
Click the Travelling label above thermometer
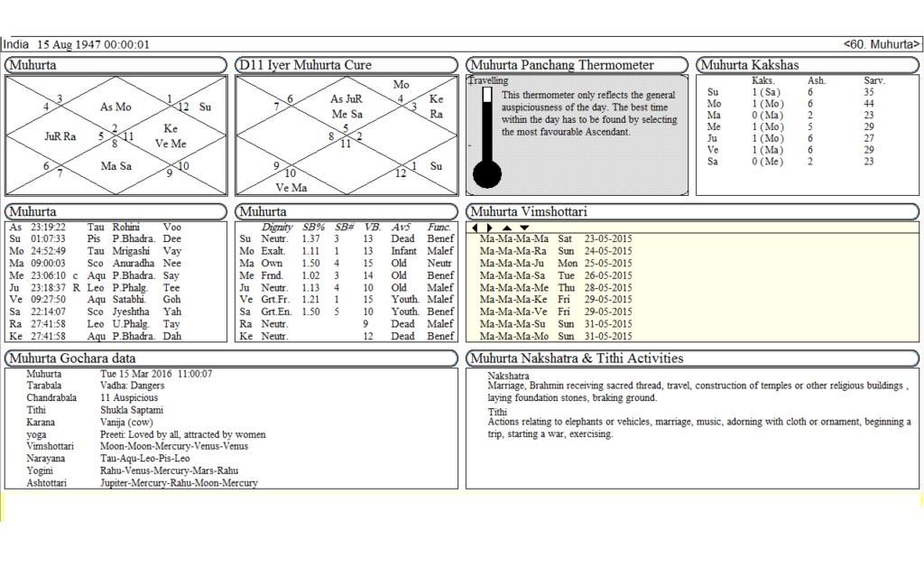pyautogui.click(x=488, y=80)
